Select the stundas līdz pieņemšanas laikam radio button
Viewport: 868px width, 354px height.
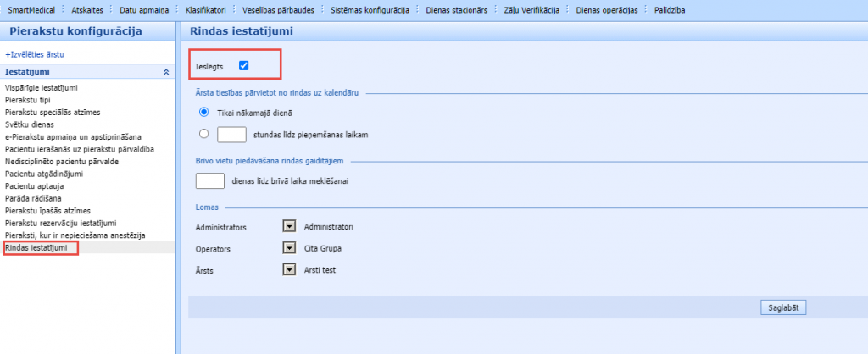203,134
